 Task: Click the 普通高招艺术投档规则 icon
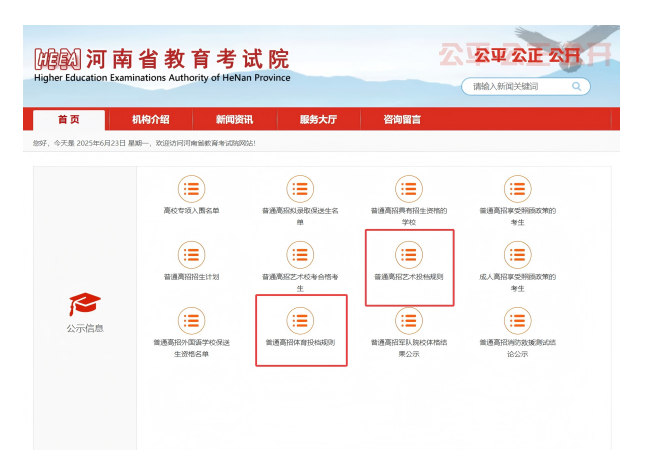click(408, 254)
